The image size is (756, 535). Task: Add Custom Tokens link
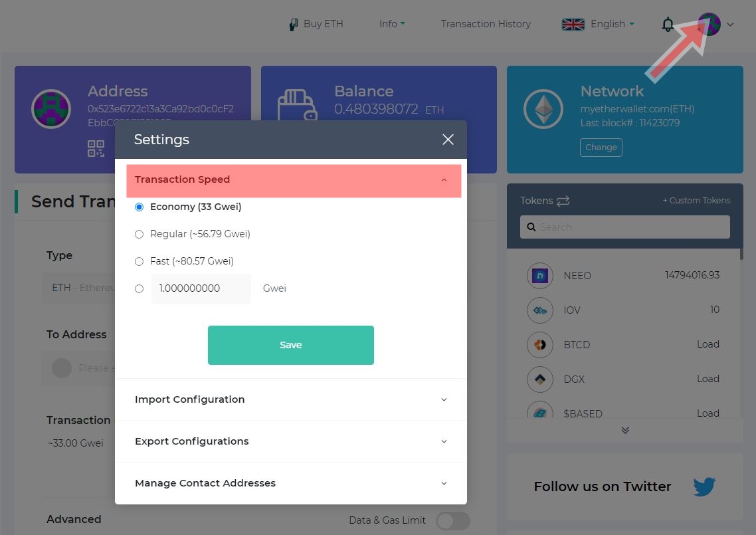point(696,200)
